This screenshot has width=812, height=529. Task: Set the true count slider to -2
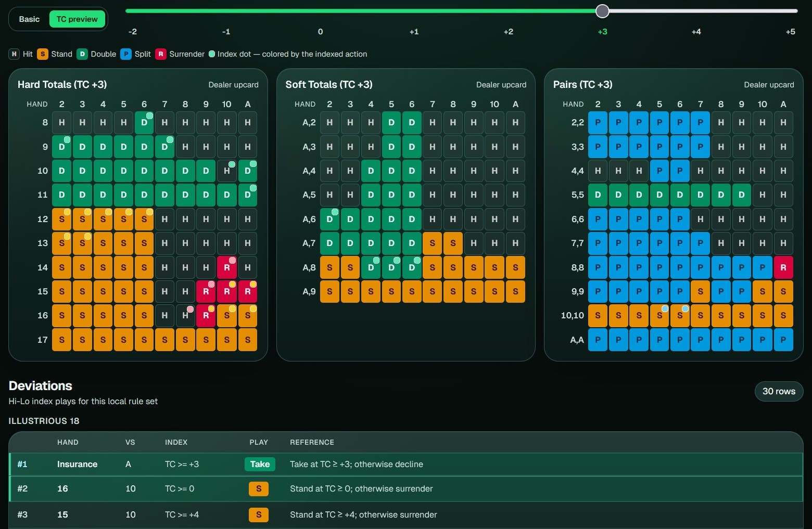pos(133,32)
